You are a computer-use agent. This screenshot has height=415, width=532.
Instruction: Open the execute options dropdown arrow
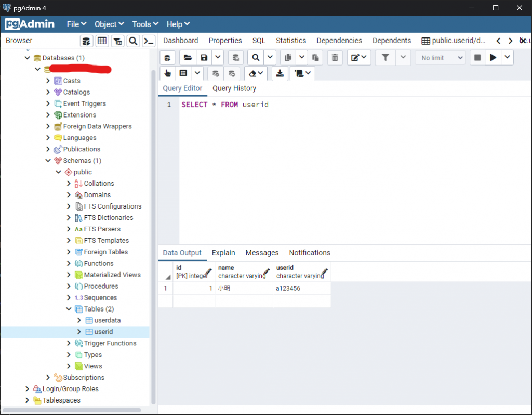pyautogui.click(x=507, y=58)
